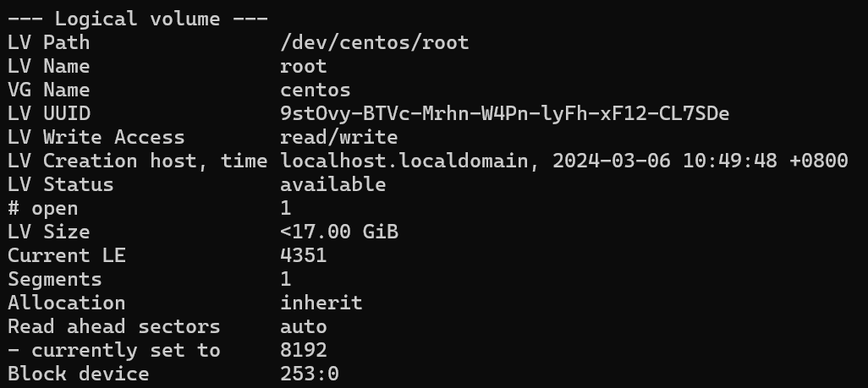The width and height of the screenshot is (868, 388).
Task: Click the # open label
Action: pos(42,209)
